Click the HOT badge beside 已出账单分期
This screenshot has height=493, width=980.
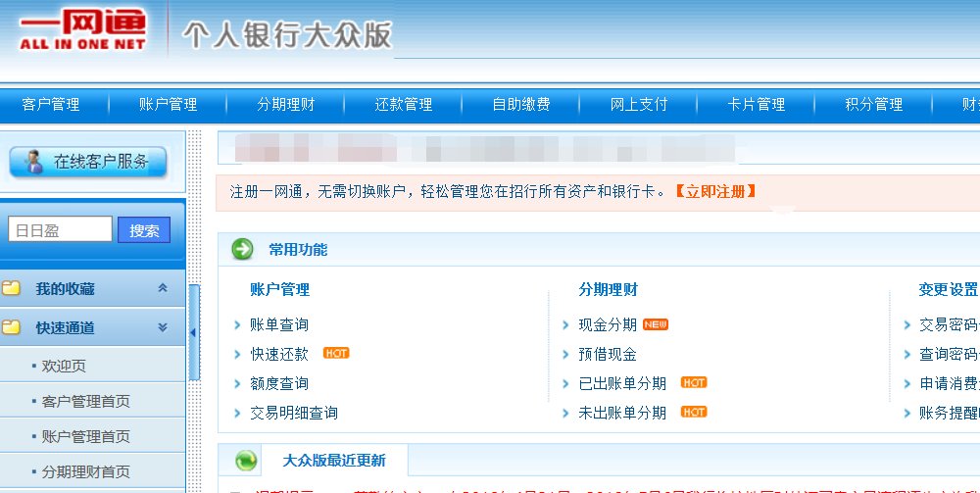tap(694, 382)
